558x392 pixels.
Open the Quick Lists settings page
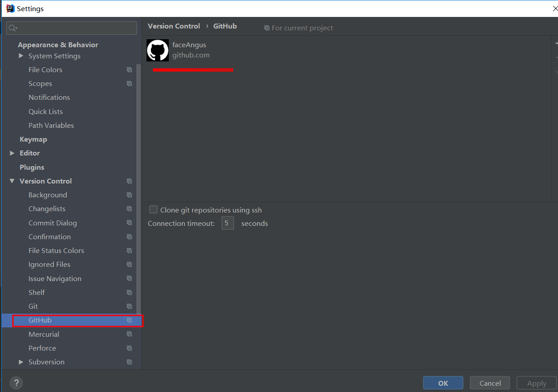[x=45, y=111]
